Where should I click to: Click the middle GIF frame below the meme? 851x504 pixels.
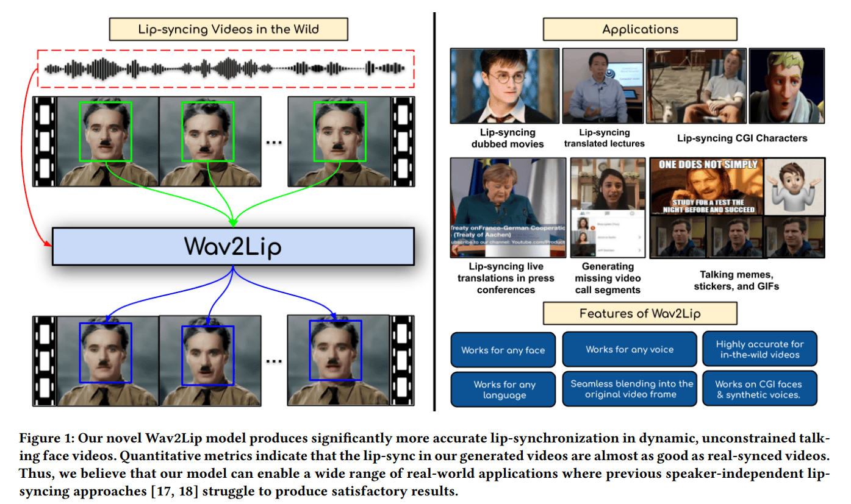734,236
